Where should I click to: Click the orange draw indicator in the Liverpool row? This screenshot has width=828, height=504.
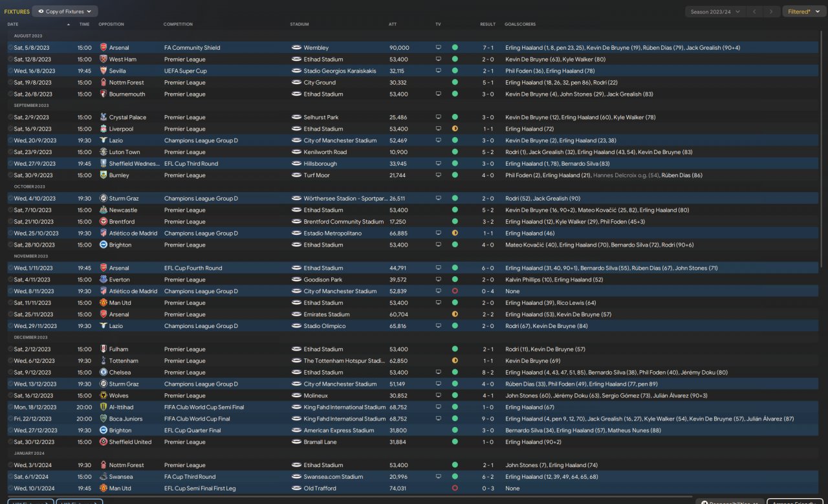(455, 129)
